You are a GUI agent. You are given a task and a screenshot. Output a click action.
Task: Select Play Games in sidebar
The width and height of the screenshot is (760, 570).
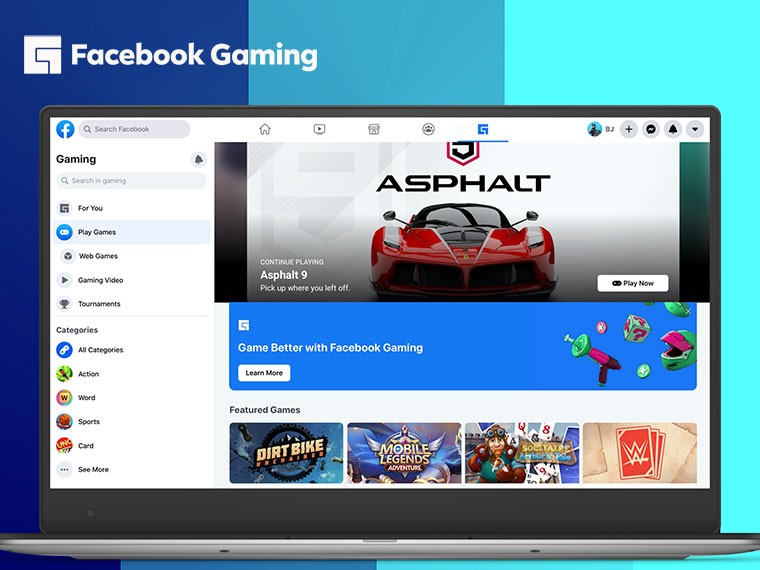coord(131,232)
